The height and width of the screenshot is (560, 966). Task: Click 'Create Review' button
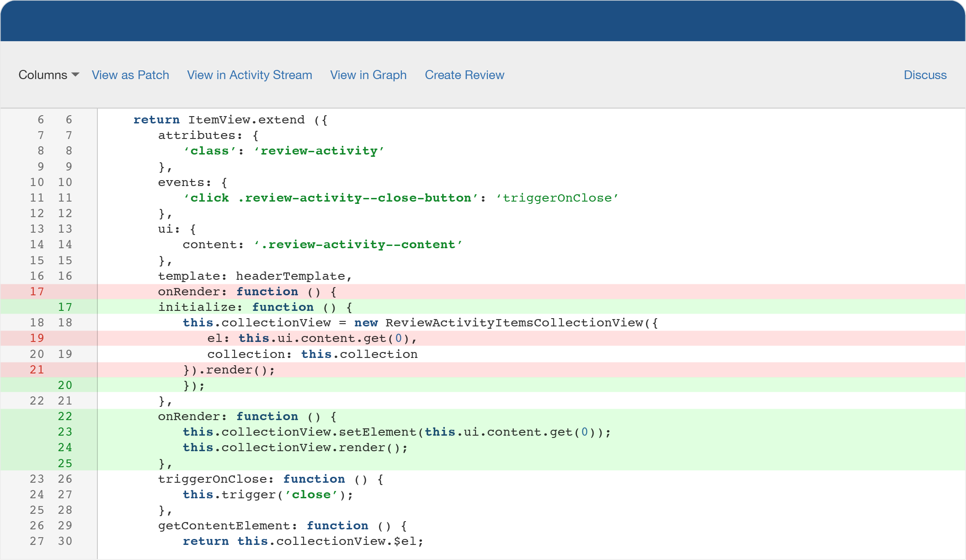pos(464,74)
